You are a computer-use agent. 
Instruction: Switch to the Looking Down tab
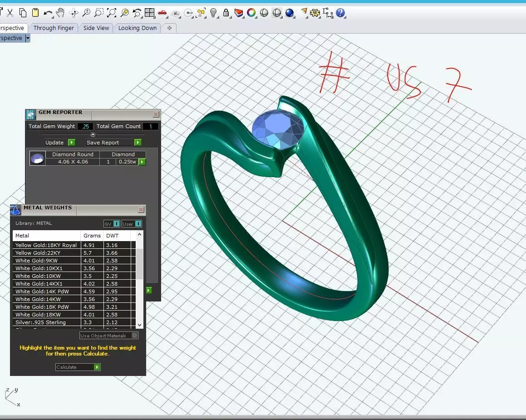pyautogui.click(x=137, y=28)
